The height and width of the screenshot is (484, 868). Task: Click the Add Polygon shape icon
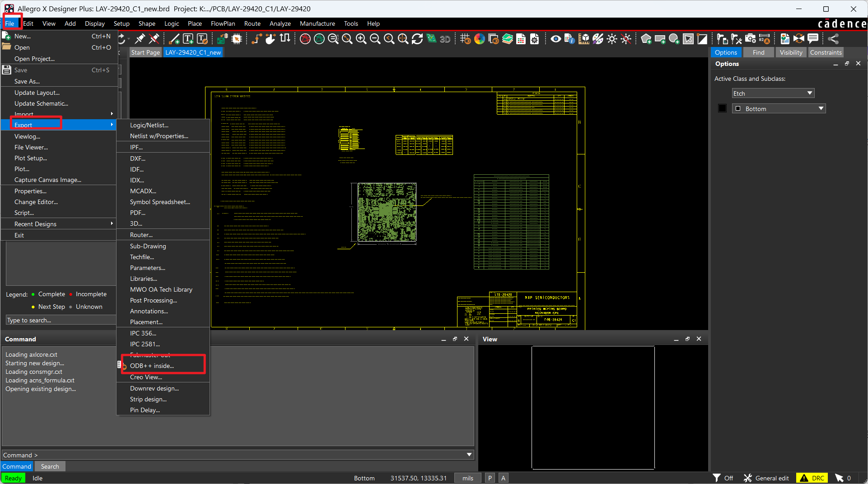646,39
